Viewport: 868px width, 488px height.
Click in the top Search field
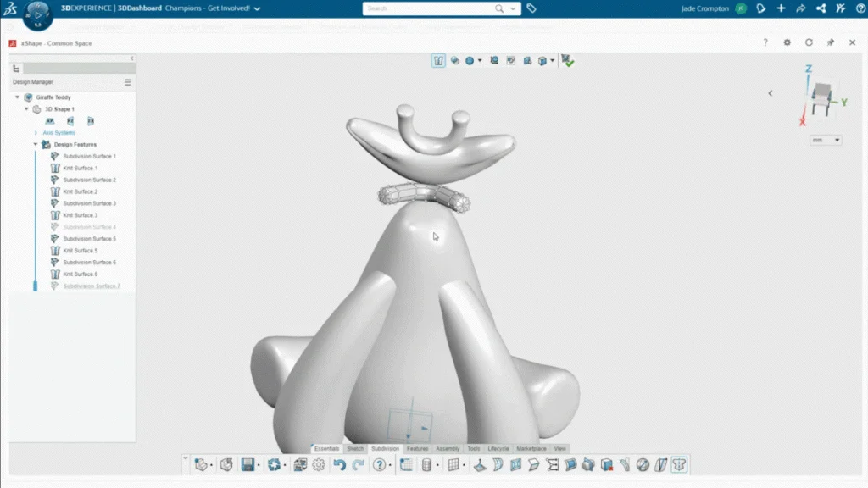coord(428,8)
